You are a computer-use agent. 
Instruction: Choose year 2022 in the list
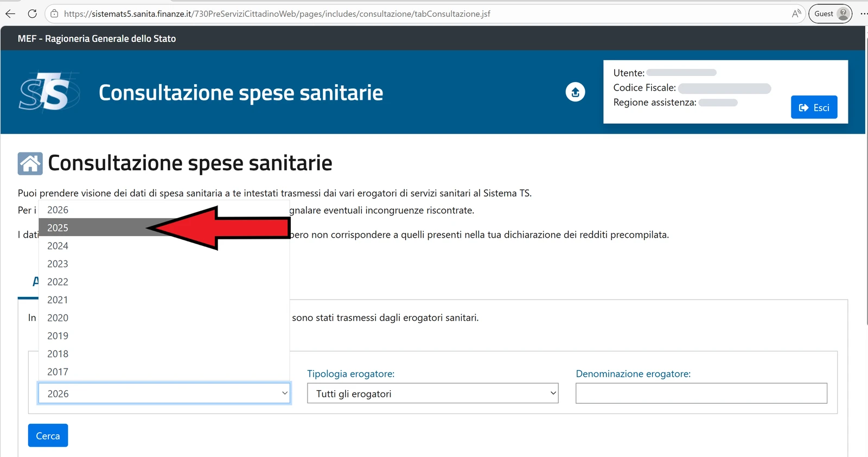tap(164, 282)
